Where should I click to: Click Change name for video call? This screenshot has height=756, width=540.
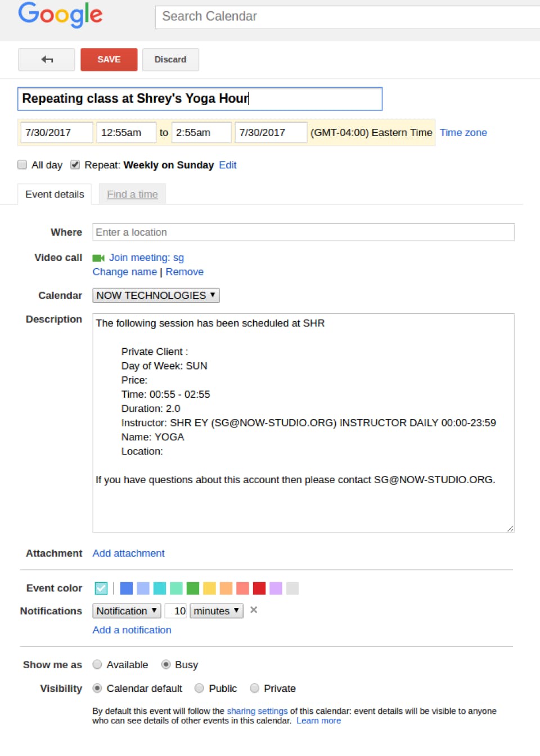(125, 272)
